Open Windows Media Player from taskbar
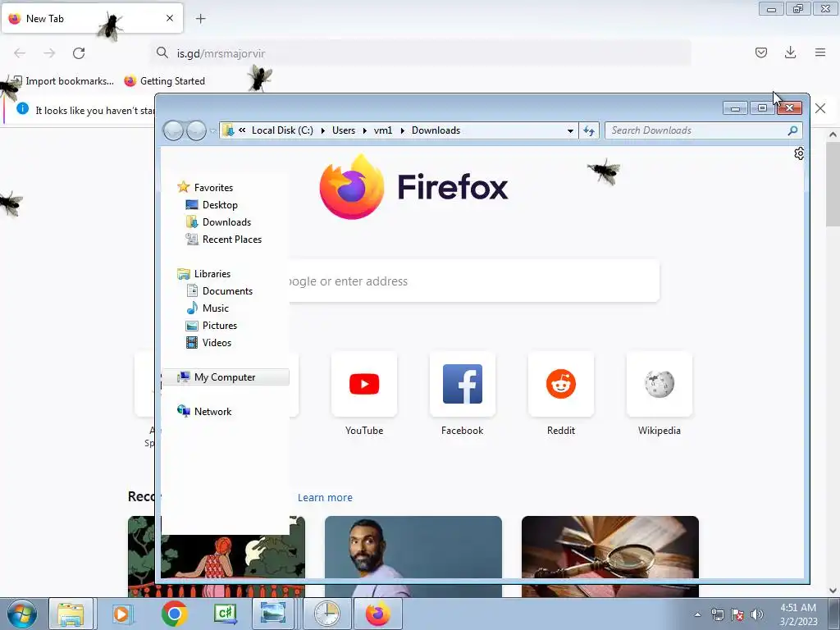The height and width of the screenshot is (630, 840). tap(121, 614)
